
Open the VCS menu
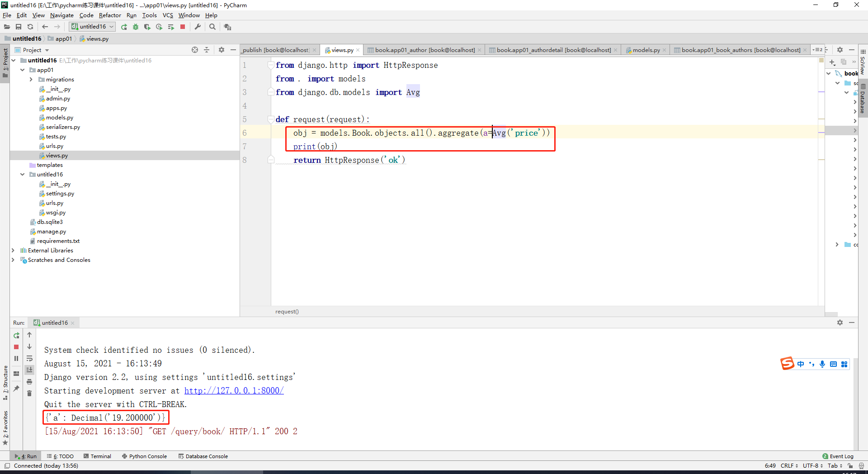tap(168, 15)
